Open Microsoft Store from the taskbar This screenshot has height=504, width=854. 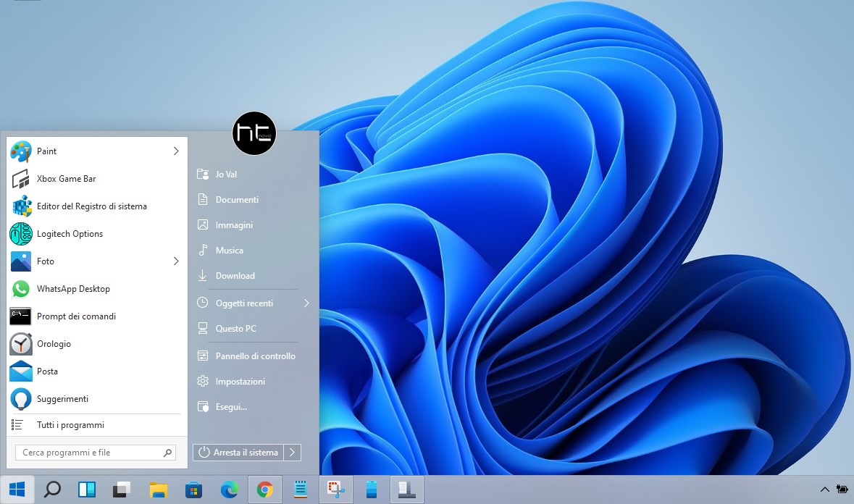tap(194, 490)
